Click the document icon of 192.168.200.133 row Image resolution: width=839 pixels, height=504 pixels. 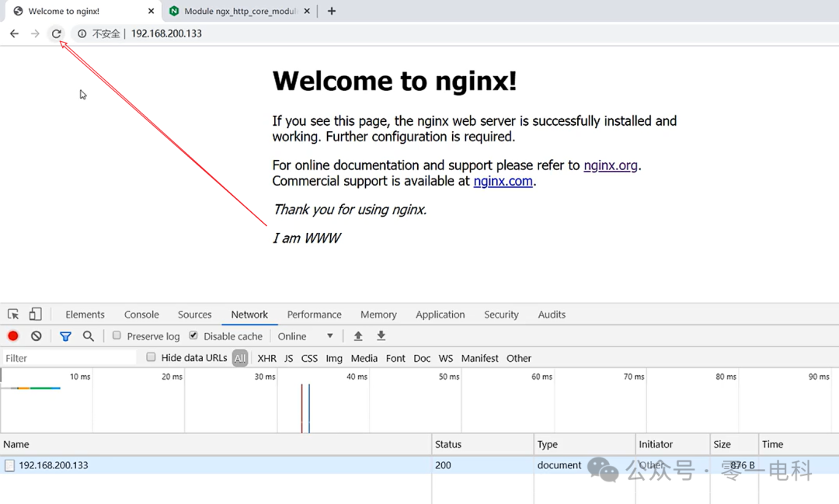point(9,465)
